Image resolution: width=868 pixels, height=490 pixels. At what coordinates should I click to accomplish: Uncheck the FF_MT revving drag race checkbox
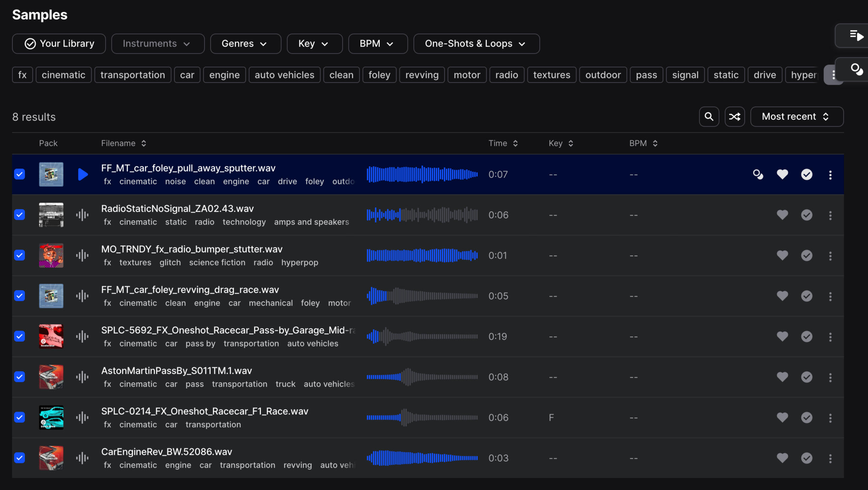pyautogui.click(x=20, y=296)
